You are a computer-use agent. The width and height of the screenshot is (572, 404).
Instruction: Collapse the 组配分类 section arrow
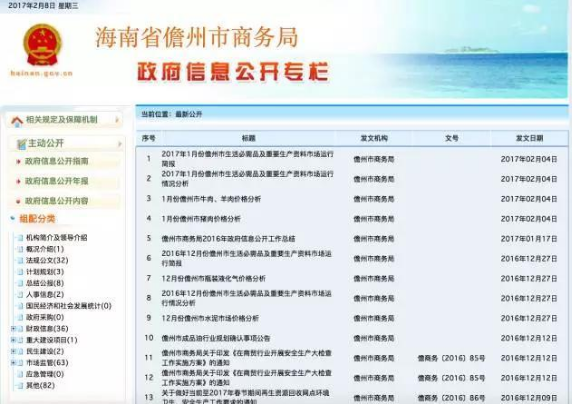(13, 219)
